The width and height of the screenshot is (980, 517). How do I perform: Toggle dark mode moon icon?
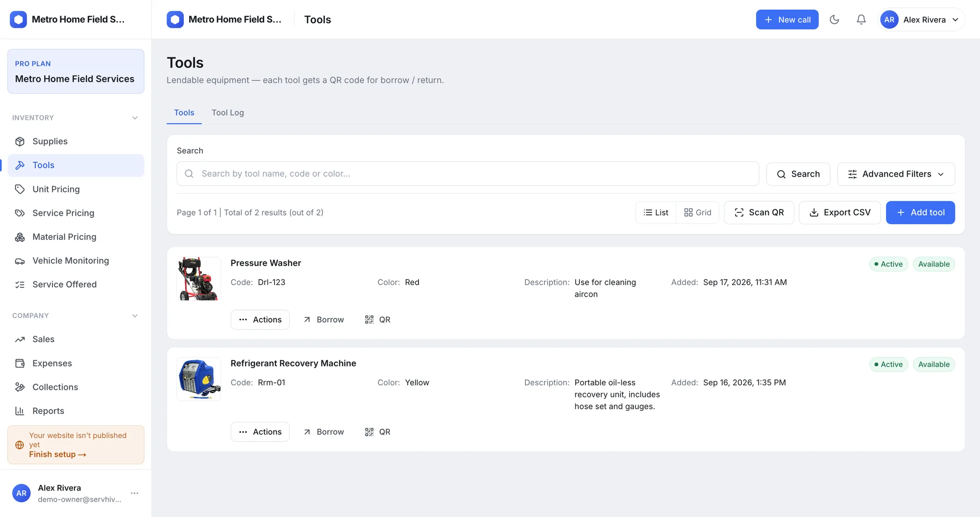point(834,20)
